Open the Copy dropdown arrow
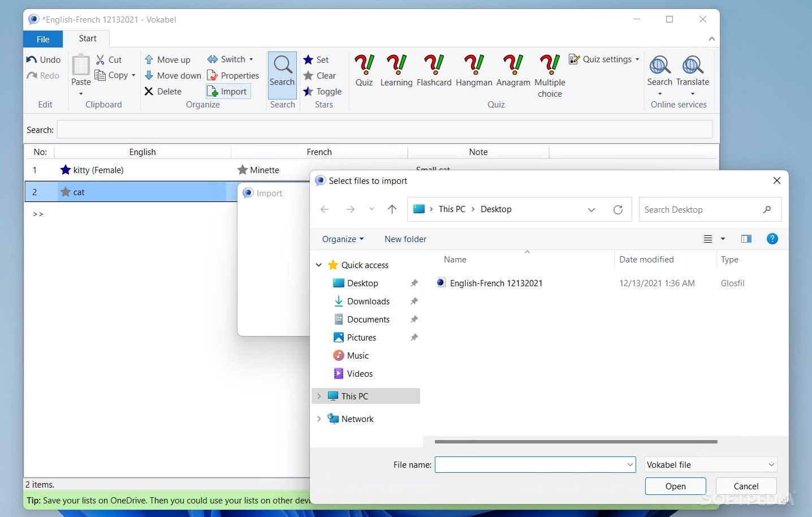 [x=133, y=75]
